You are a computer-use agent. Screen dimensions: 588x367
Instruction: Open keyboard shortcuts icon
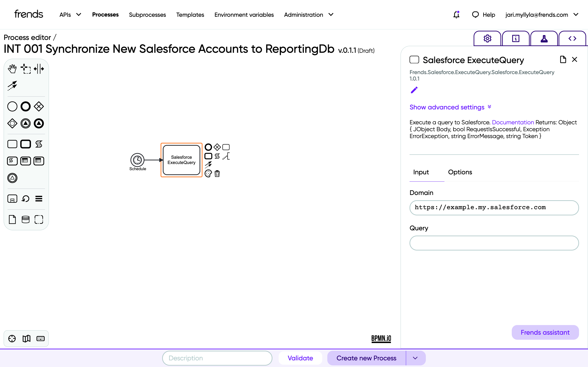click(x=40, y=338)
